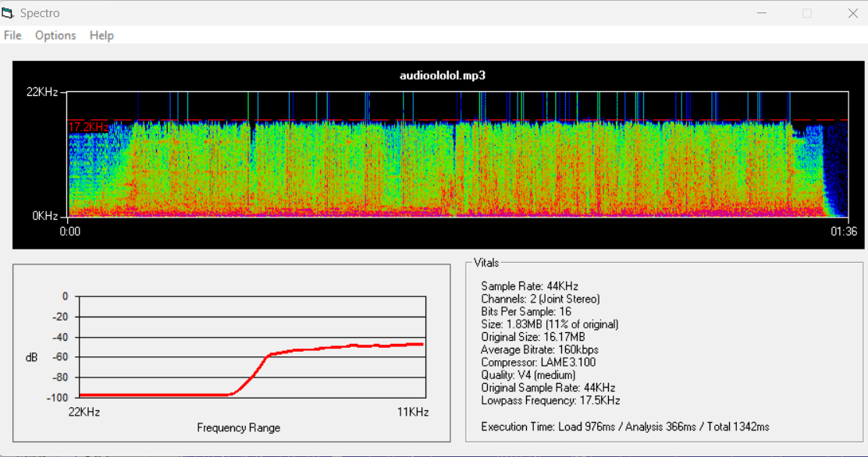Viewport: 868px width, 457px height.
Task: Click the Spectro app icon in title bar
Action: pyautogui.click(x=8, y=12)
